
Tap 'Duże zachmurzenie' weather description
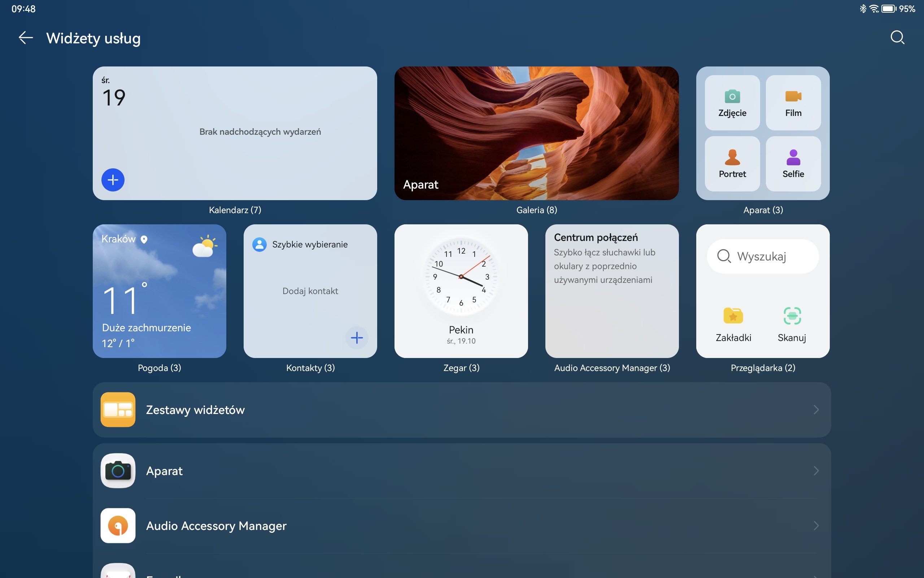point(146,328)
